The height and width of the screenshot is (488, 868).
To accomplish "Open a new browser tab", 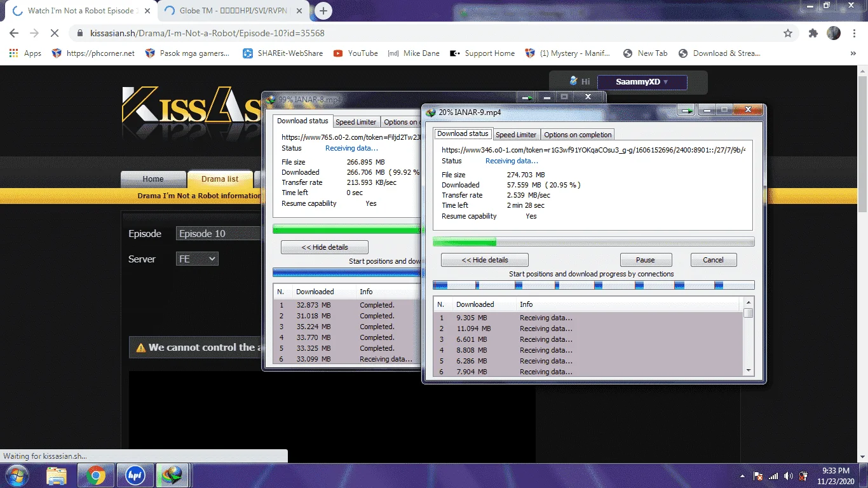I will 323,11.
